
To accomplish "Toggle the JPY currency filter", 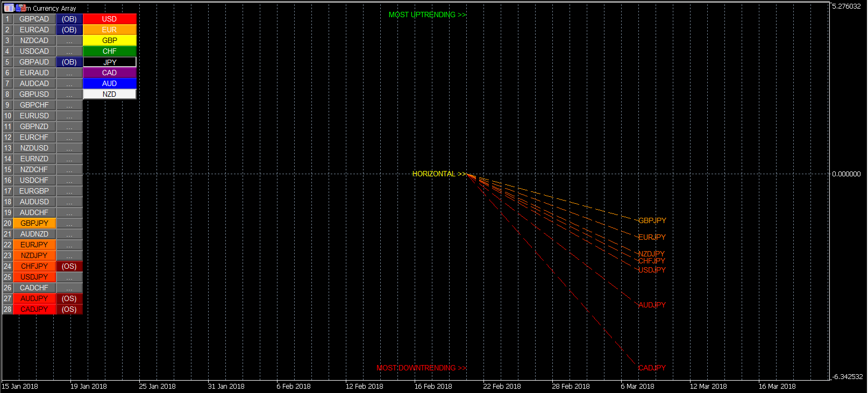I will point(109,62).
